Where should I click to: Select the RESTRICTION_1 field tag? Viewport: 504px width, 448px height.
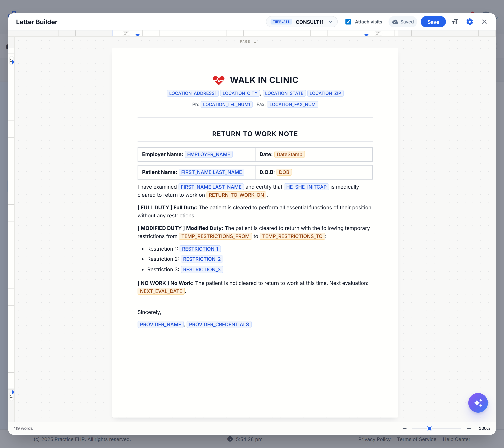[200, 249]
